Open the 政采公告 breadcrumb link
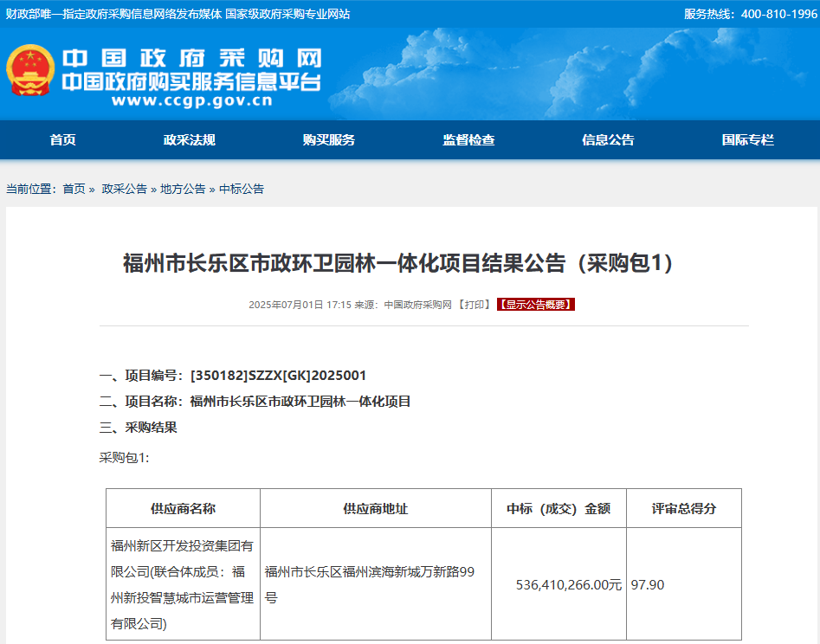This screenshot has width=820, height=644. pos(124,189)
